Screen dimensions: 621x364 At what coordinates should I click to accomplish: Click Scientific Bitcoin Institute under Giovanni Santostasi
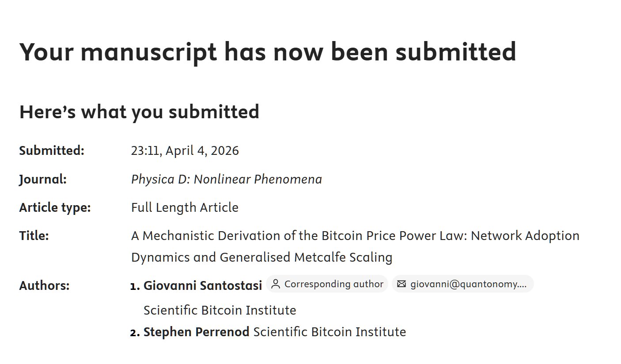(x=220, y=310)
